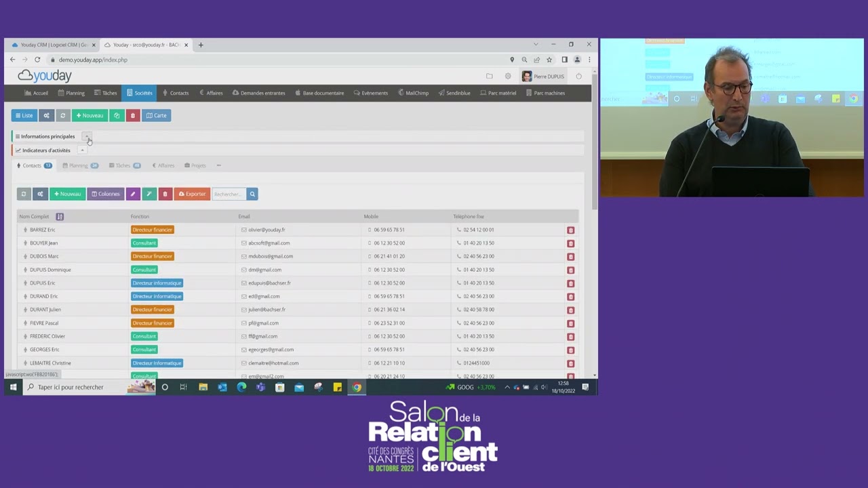
Task: Click the Liste button
Action: (x=24, y=115)
